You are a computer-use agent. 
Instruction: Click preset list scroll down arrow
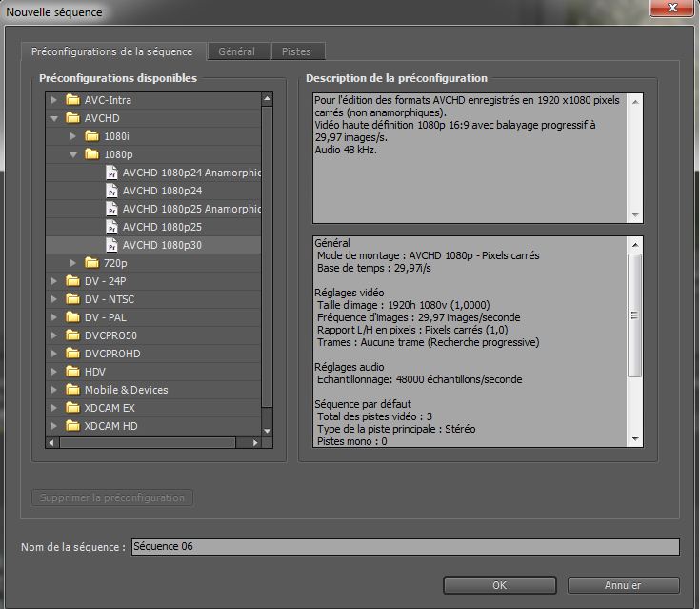267,431
